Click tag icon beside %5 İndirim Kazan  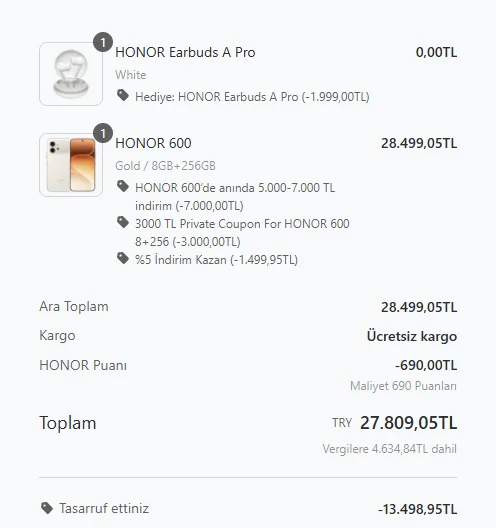[123, 258]
